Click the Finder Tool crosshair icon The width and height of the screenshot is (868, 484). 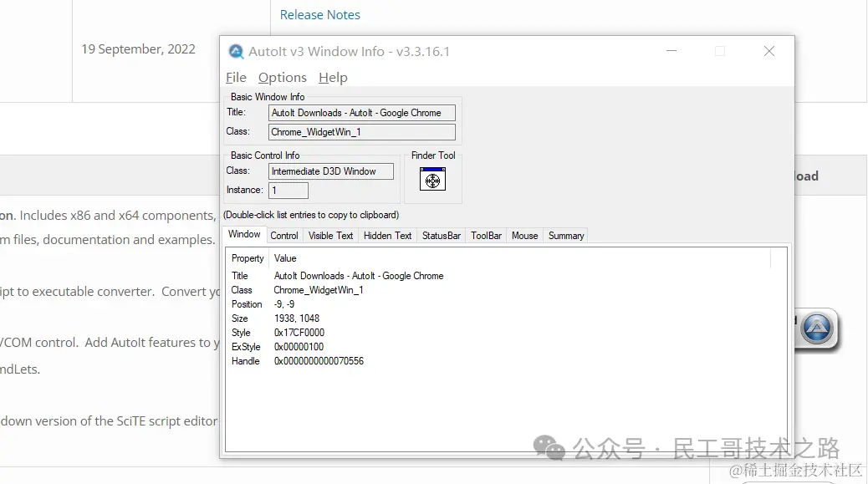432,179
